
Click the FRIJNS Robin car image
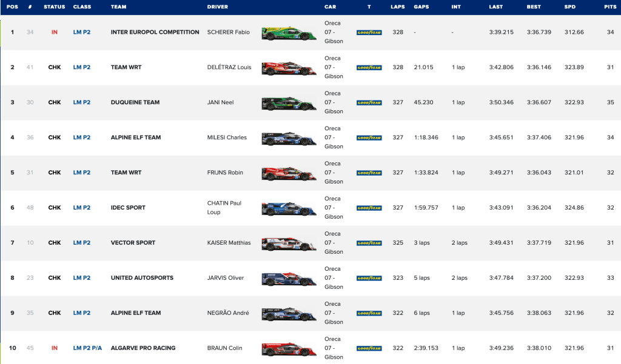click(x=289, y=174)
